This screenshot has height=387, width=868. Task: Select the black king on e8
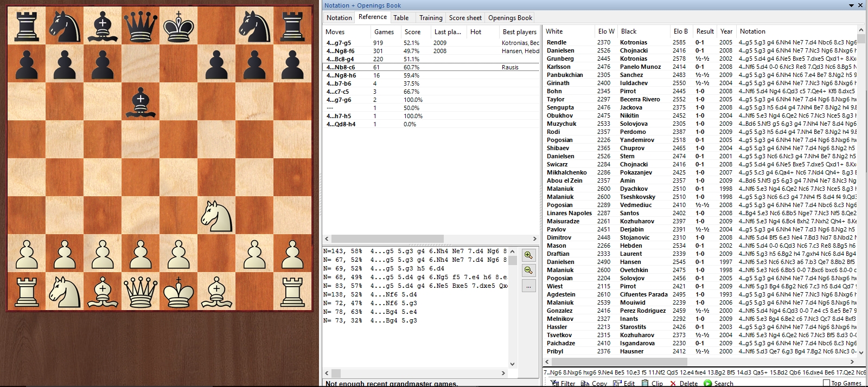point(178,25)
